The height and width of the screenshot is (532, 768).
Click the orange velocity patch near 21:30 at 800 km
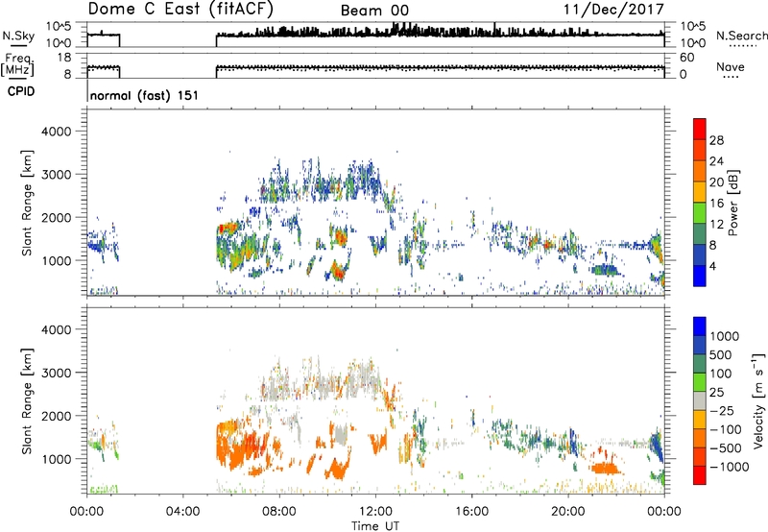click(x=606, y=469)
